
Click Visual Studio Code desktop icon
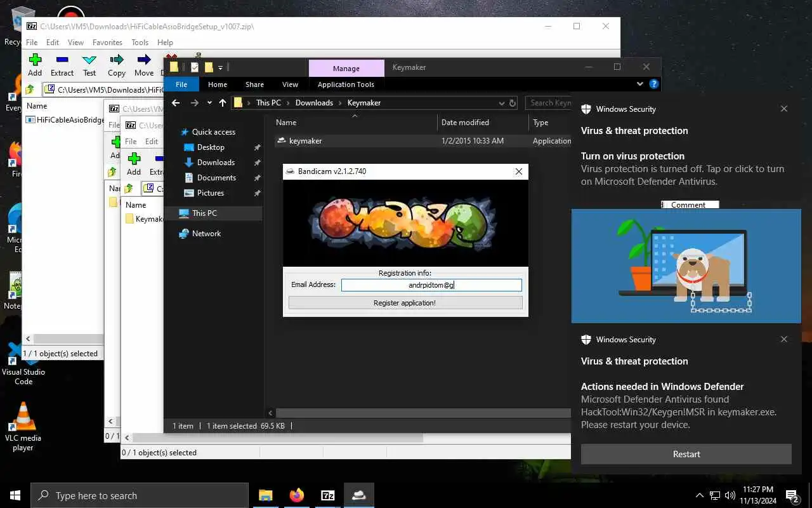(23, 364)
